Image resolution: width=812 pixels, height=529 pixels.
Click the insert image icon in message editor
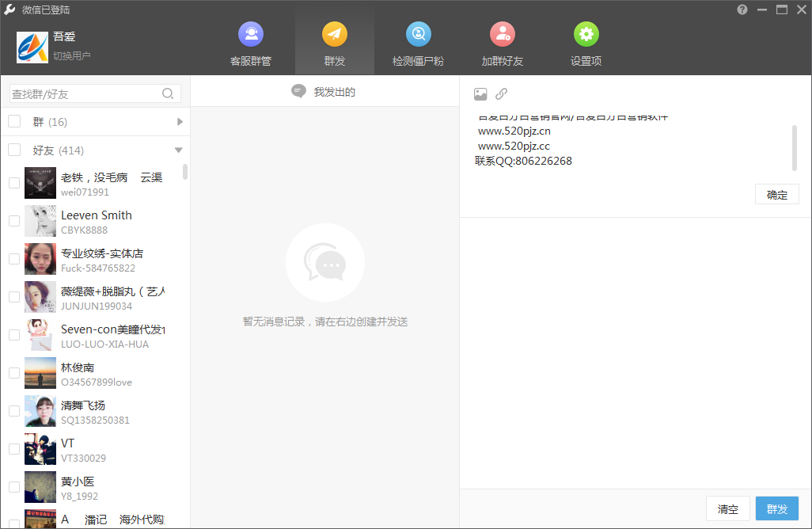pos(480,93)
